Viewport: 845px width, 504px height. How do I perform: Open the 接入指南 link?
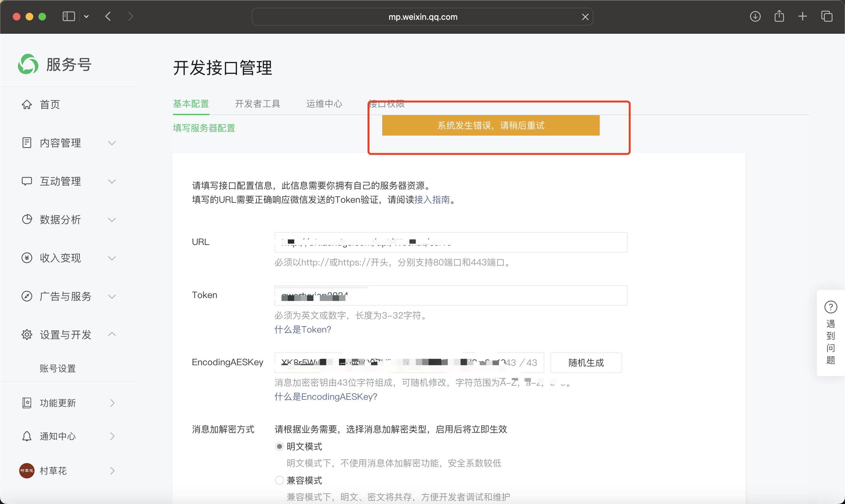tap(432, 199)
